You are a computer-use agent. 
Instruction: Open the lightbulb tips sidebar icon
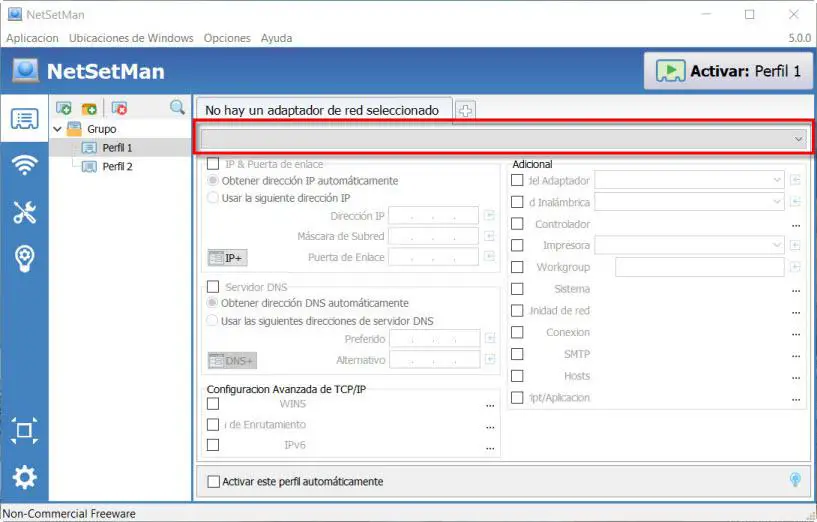(x=24, y=258)
